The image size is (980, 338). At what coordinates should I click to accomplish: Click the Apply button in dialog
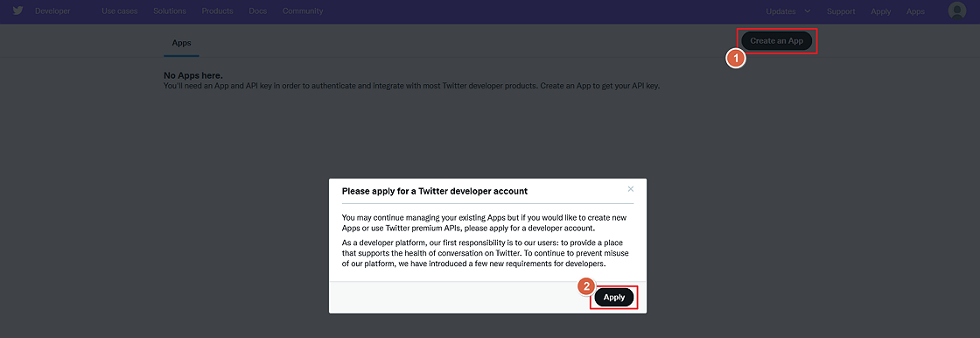[x=614, y=298]
